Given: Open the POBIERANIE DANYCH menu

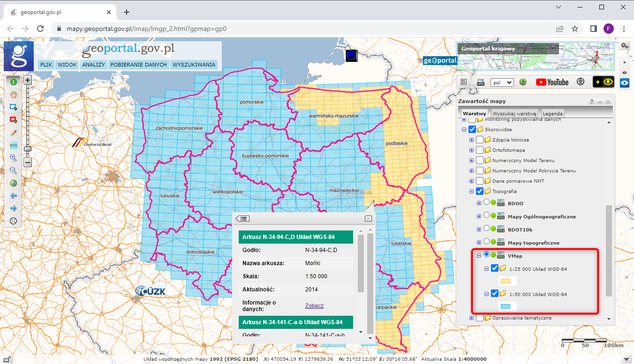Looking at the screenshot, I should click(138, 65).
